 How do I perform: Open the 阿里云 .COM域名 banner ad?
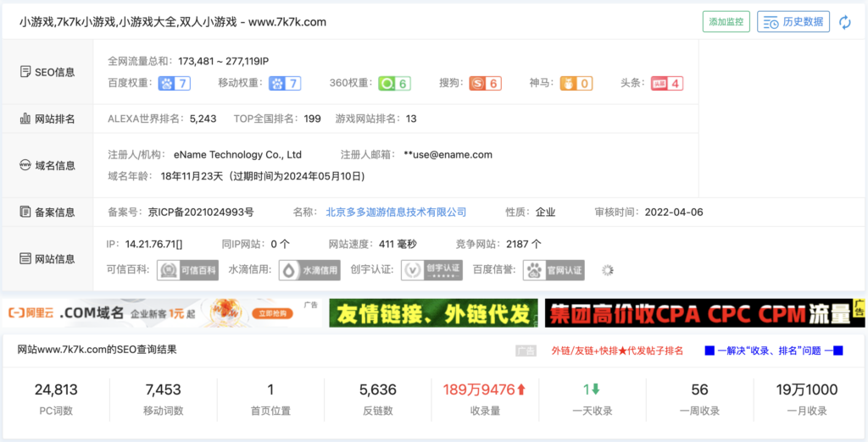[162, 313]
